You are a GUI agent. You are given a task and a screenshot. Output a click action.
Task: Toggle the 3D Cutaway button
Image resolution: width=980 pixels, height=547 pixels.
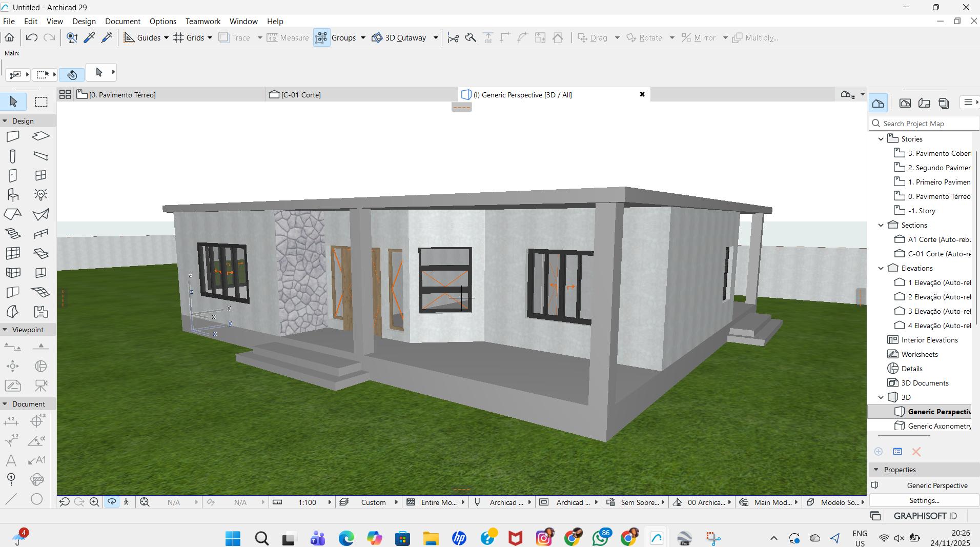pyautogui.click(x=399, y=38)
